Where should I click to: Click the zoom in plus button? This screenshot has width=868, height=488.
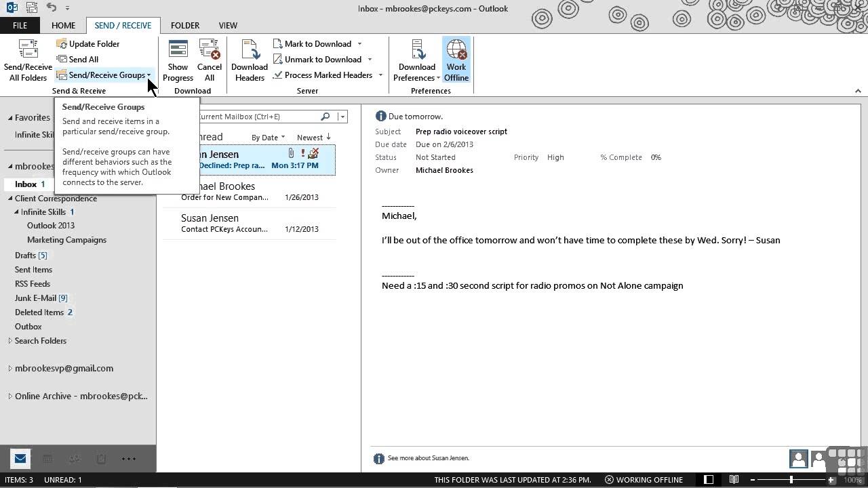click(831, 480)
